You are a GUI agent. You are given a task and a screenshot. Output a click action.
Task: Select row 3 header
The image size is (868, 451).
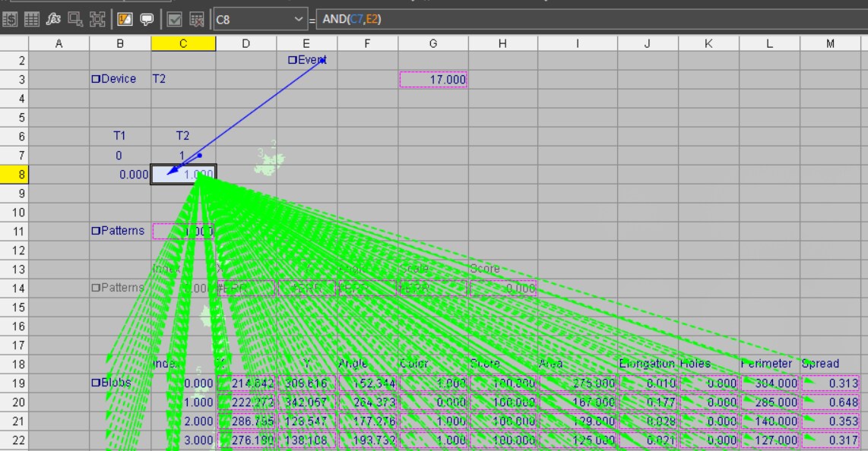(x=14, y=79)
